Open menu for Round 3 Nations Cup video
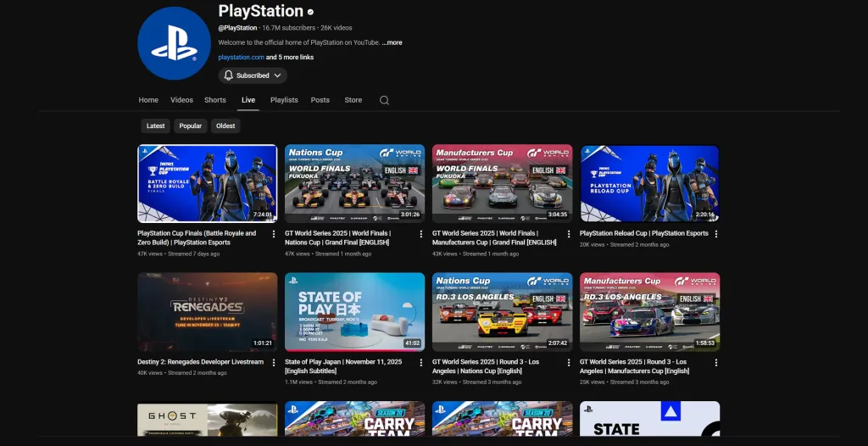The height and width of the screenshot is (446, 868). tap(569, 362)
